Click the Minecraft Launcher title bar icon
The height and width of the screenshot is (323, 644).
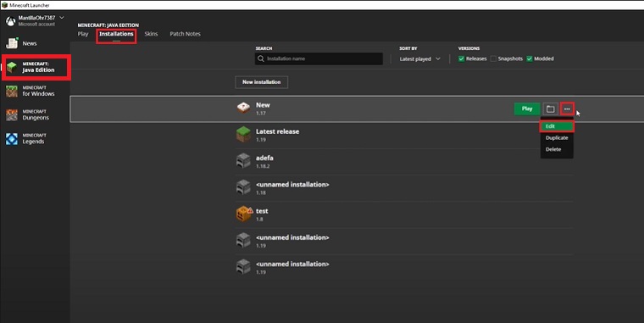click(x=4, y=5)
